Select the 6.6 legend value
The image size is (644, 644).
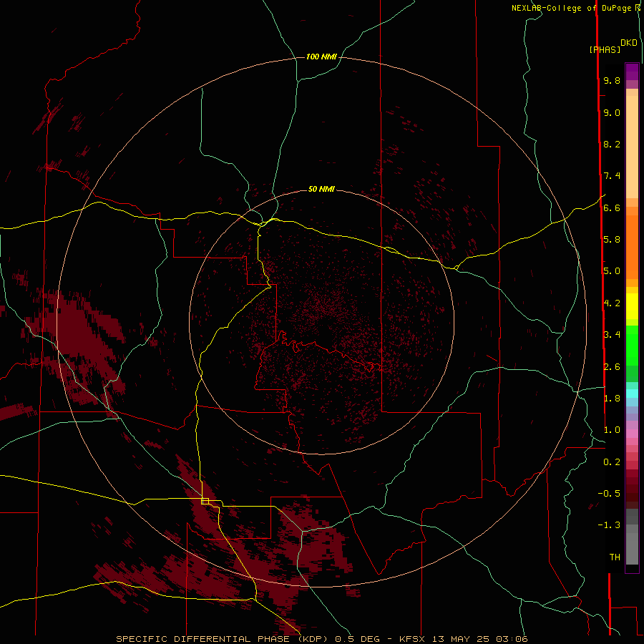[612, 208]
